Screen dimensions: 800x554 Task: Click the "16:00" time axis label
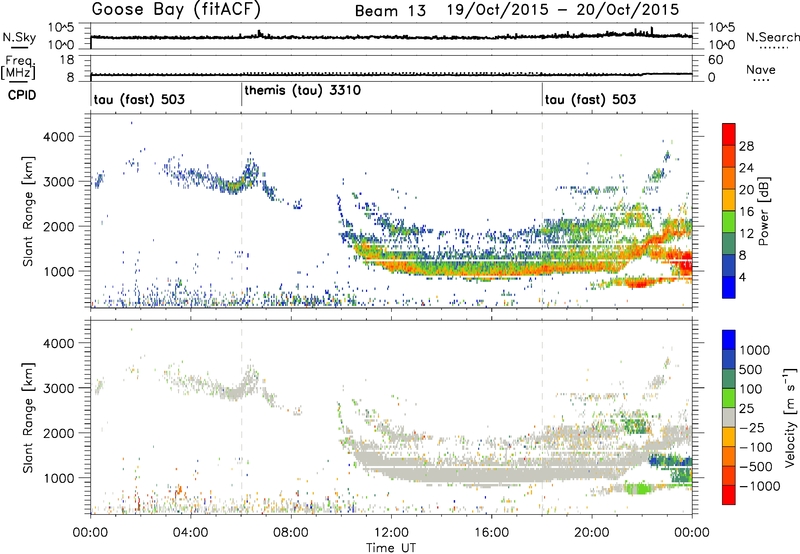tap(491, 533)
